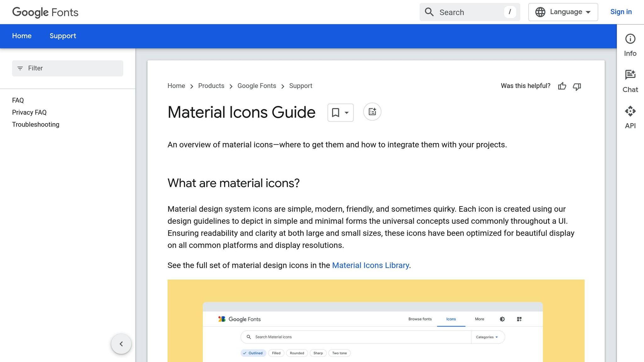Viewport: 644px width, 362px height.
Task: Click the Products breadcrumb
Action: 211,86
